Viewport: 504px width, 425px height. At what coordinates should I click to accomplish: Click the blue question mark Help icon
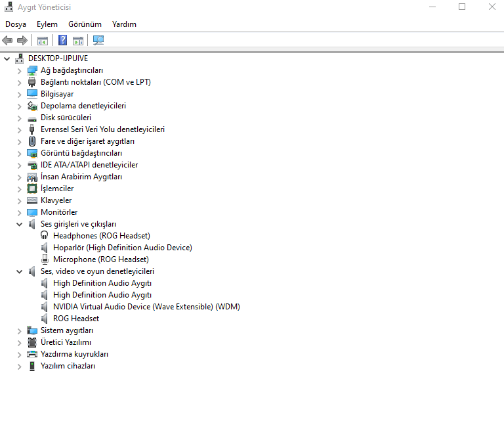tap(63, 40)
